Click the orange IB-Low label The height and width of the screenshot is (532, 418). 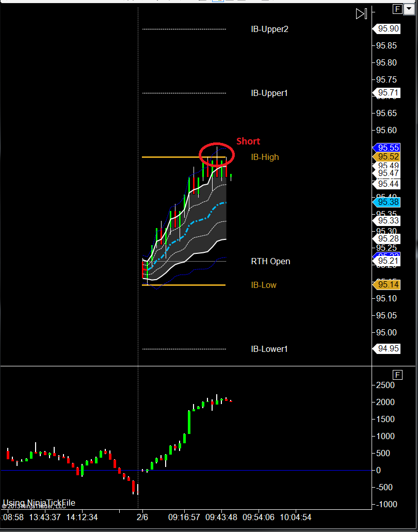click(x=264, y=285)
